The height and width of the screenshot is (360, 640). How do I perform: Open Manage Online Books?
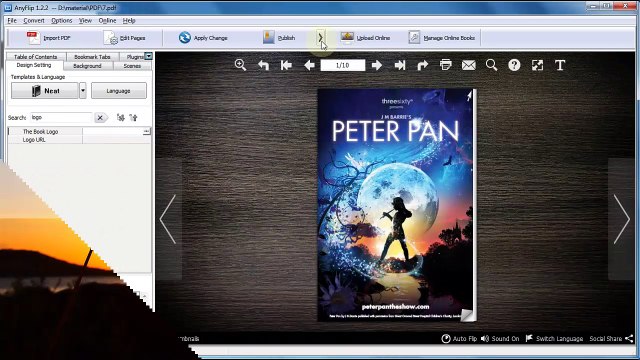(x=442, y=38)
